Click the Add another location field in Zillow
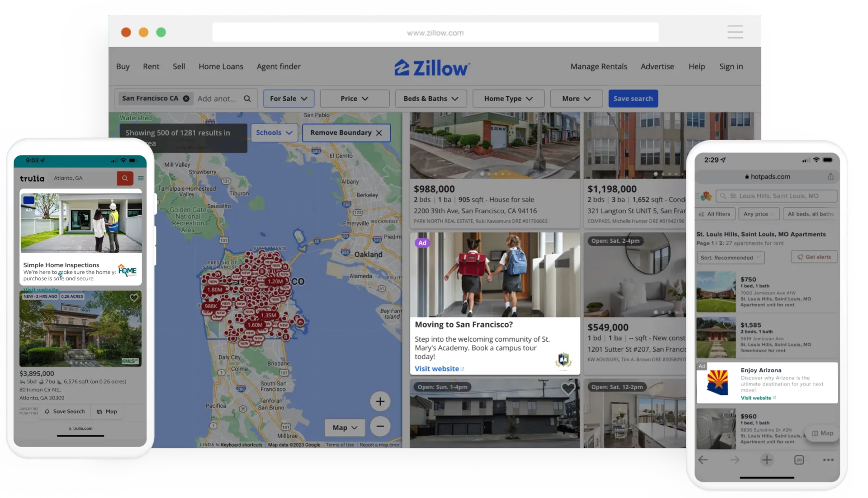 click(x=217, y=99)
